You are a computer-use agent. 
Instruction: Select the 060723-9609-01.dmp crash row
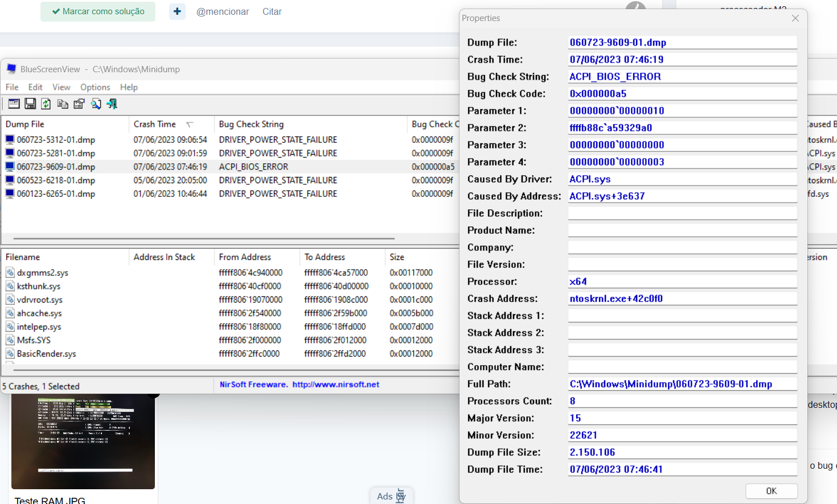(230, 167)
